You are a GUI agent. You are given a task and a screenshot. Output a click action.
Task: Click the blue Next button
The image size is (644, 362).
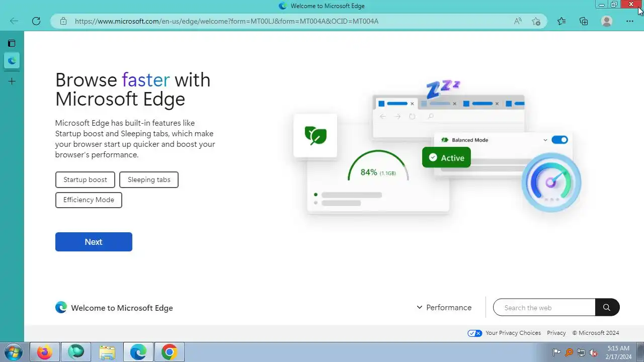[x=94, y=242]
